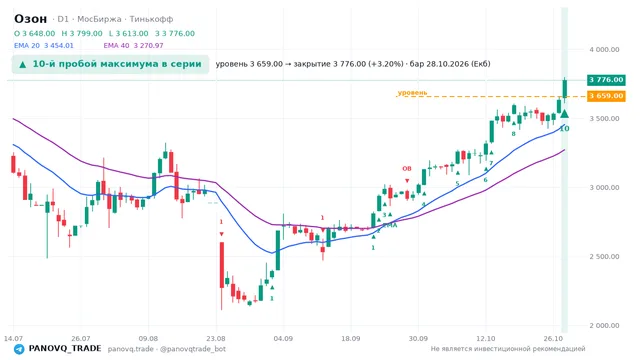The image size is (640, 360).
Task: Click the green breakout marker number 8
Action: [x=513, y=133]
